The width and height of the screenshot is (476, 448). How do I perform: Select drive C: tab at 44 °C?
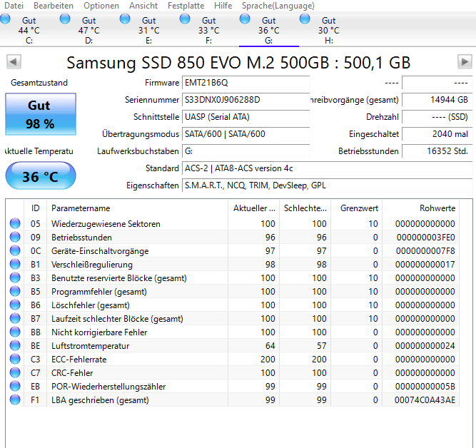(29, 31)
